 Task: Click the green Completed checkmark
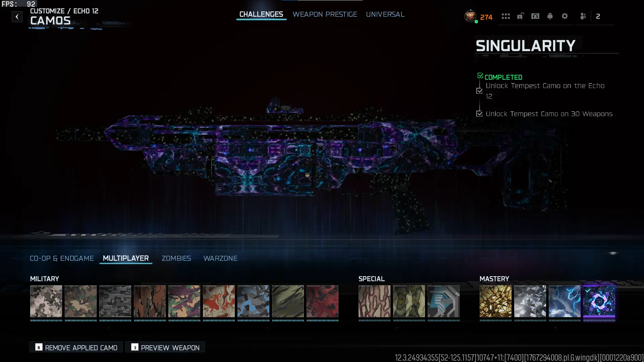point(480,76)
